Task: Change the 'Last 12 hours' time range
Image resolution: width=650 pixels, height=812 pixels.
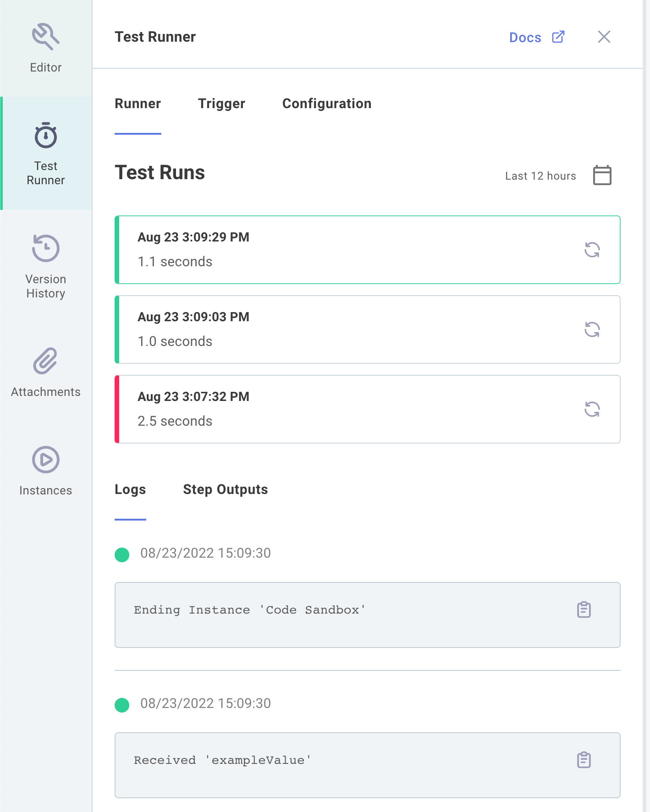Action: 540,176
